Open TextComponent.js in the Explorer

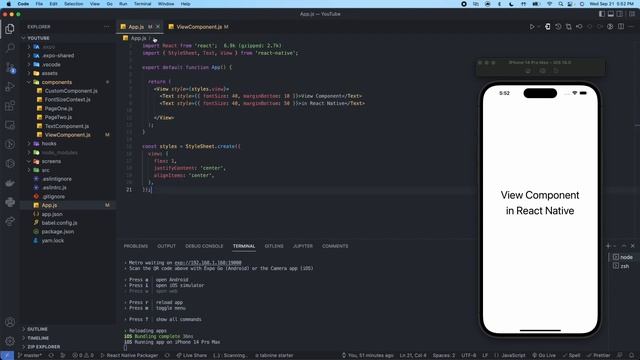67,126
